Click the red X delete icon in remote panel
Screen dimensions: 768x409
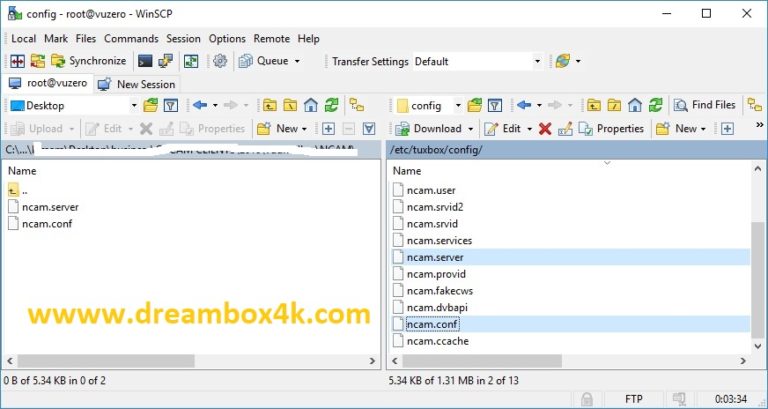click(x=545, y=129)
